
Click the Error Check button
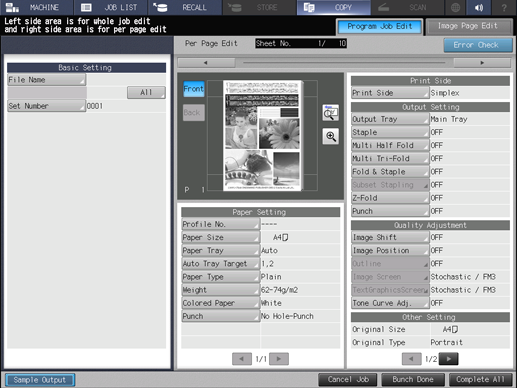tap(478, 45)
